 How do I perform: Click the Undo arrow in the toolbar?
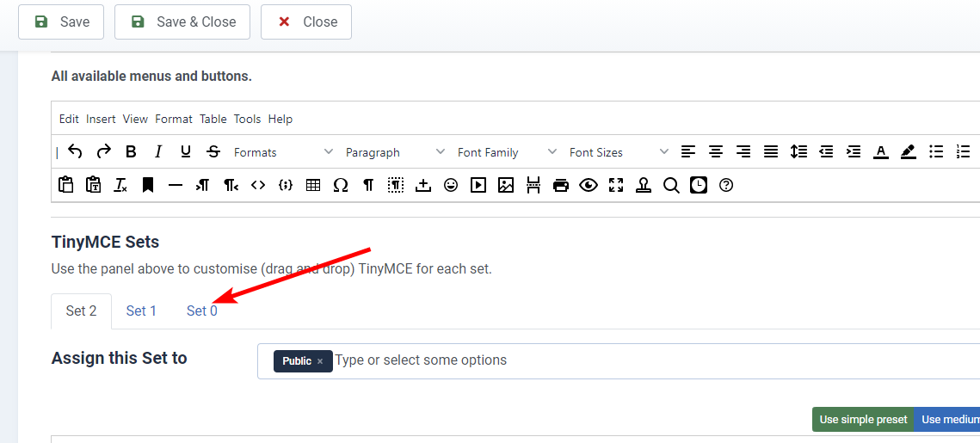75,152
